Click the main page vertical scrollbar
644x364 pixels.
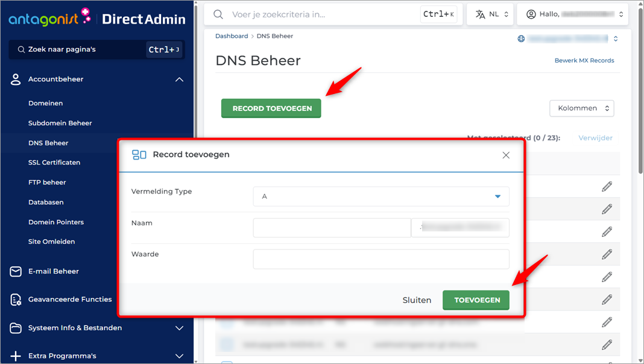point(641,90)
